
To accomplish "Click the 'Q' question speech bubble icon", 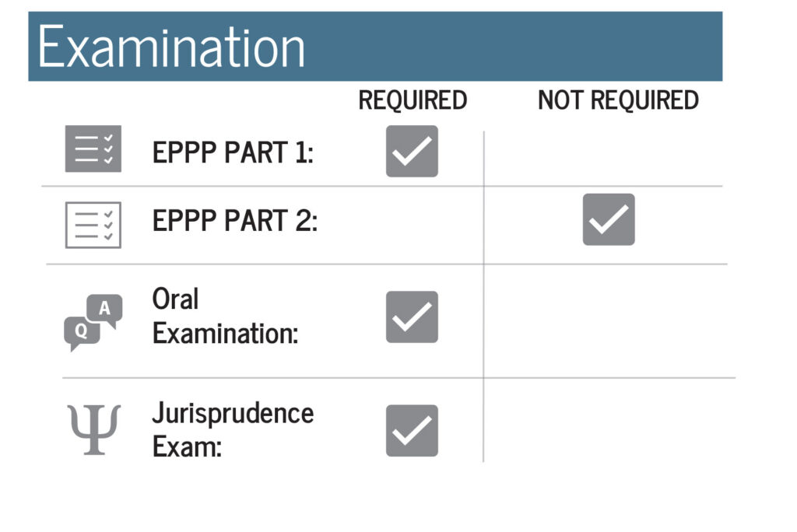I will tap(81, 333).
